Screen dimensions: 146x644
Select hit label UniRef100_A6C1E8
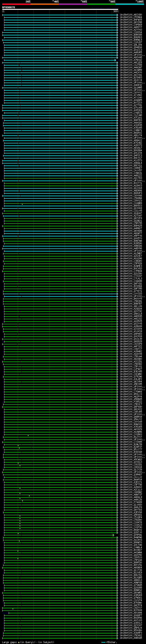pos(131,63)
